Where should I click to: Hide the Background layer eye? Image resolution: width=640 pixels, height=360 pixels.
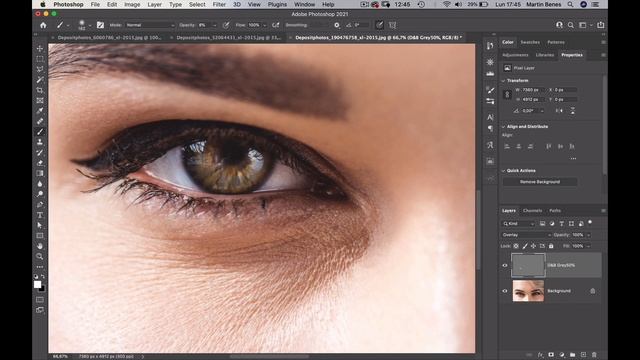coord(505,291)
